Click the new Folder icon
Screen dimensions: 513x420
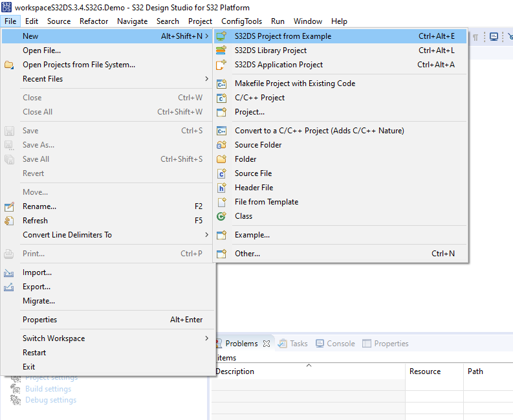[221, 159]
